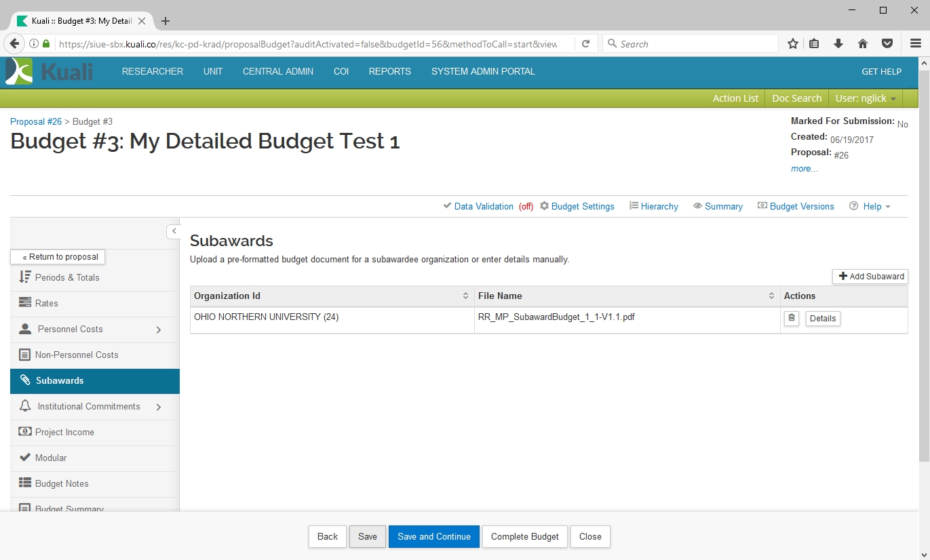Open the Hierarchy view
Viewport: 930px width, 560px height.
coord(654,206)
